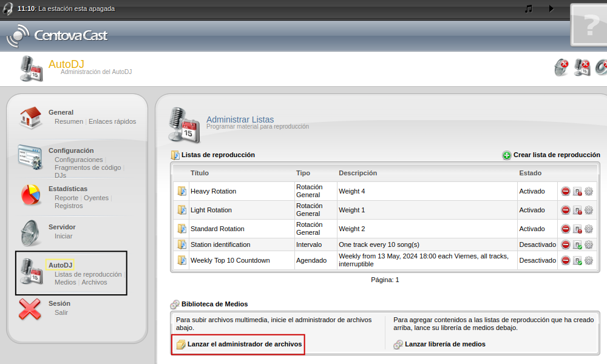The height and width of the screenshot is (364, 607).
Task: Toggle Standard Rotation playlist status switch
Action: (577, 229)
